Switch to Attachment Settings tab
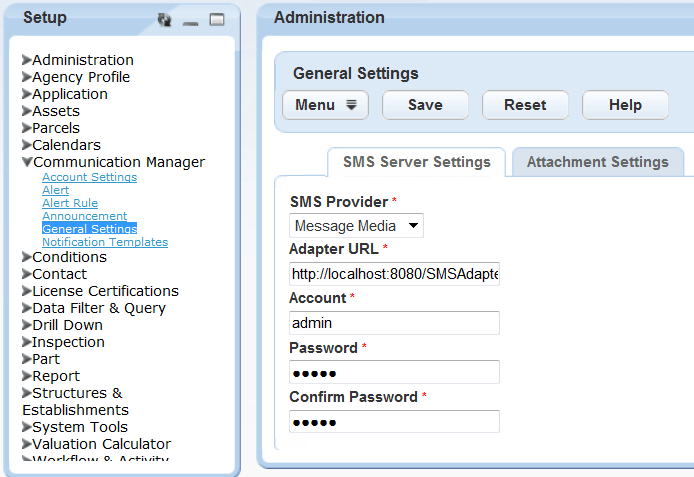The width and height of the screenshot is (694, 477). point(597,162)
